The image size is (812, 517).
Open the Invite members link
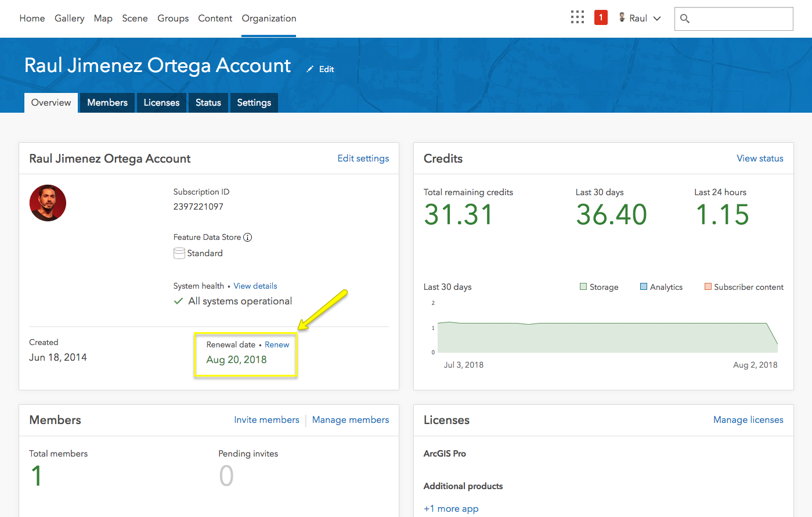click(x=266, y=420)
